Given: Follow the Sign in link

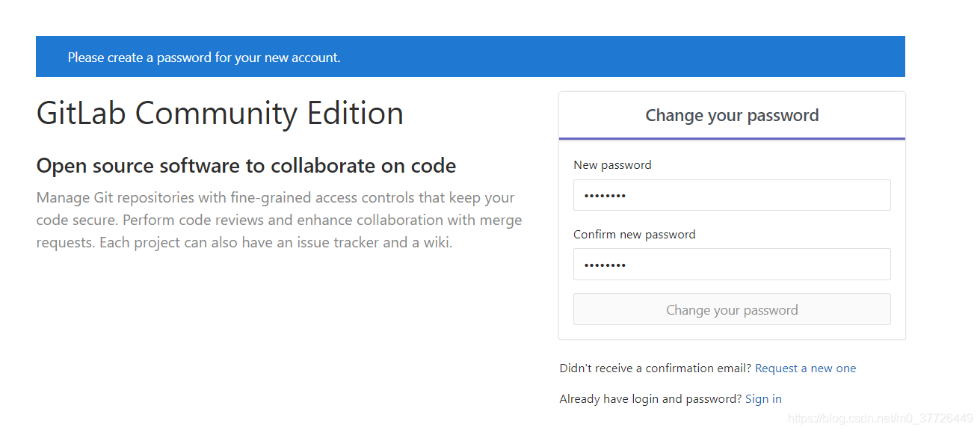Looking at the screenshot, I should pos(763,399).
